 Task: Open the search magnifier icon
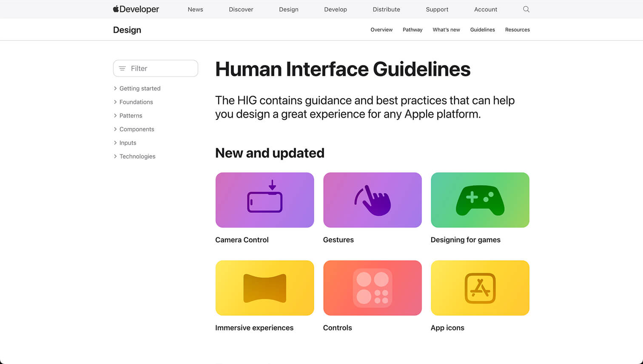click(x=526, y=9)
